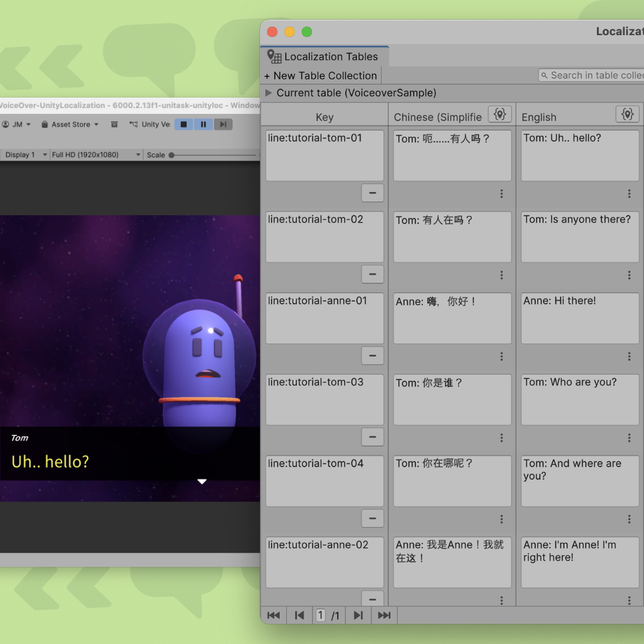Open the Display 1 dropdown
This screenshot has width=644, height=644.
click(x=25, y=154)
